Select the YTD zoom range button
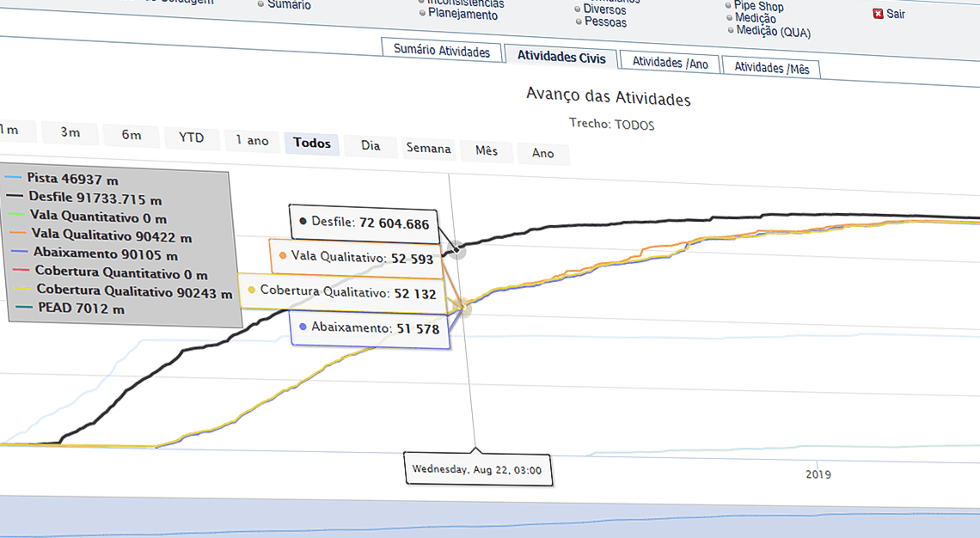Image resolution: width=980 pixels, height=538 pixels. point(192,138)
